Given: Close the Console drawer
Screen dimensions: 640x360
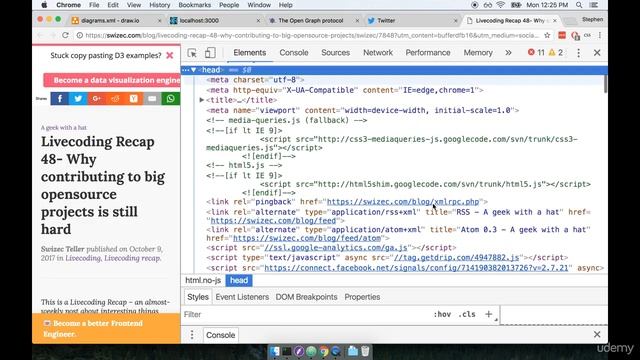Looking at the screenshot, I should tap(597, 335).
